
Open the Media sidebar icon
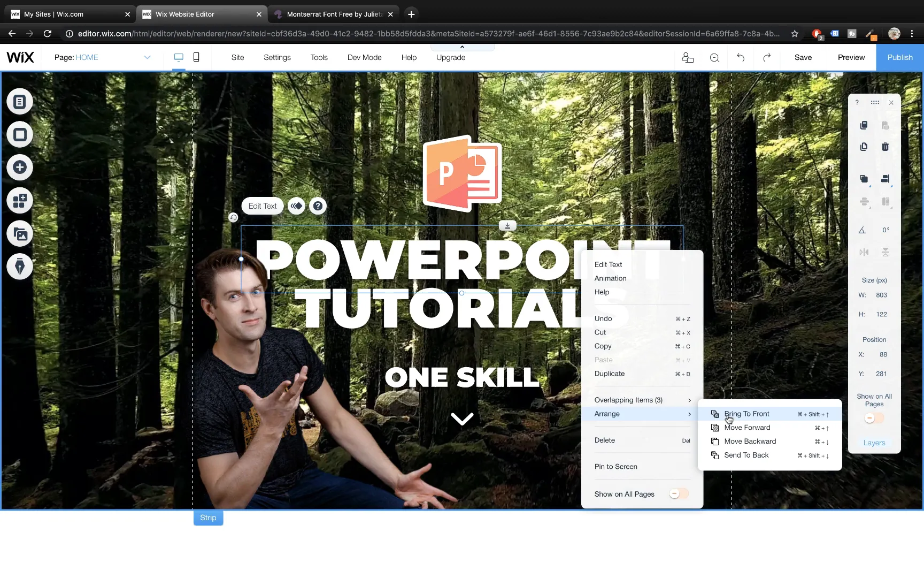tap(20, 234)
